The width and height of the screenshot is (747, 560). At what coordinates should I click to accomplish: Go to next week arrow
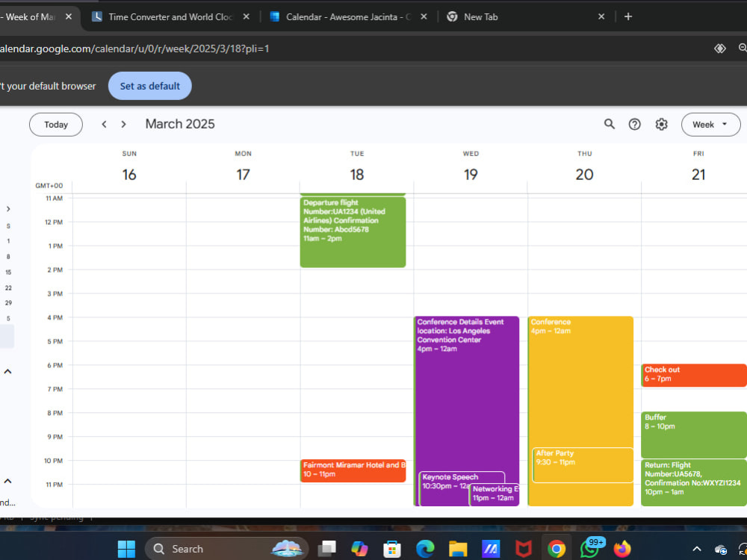tap(123, 124)
